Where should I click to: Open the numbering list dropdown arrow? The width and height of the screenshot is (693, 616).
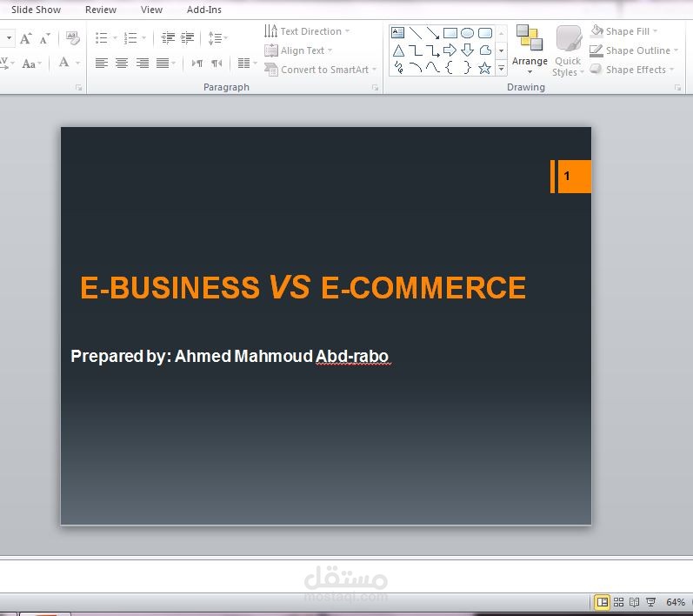pyautogui.click(x=144, y=38)
